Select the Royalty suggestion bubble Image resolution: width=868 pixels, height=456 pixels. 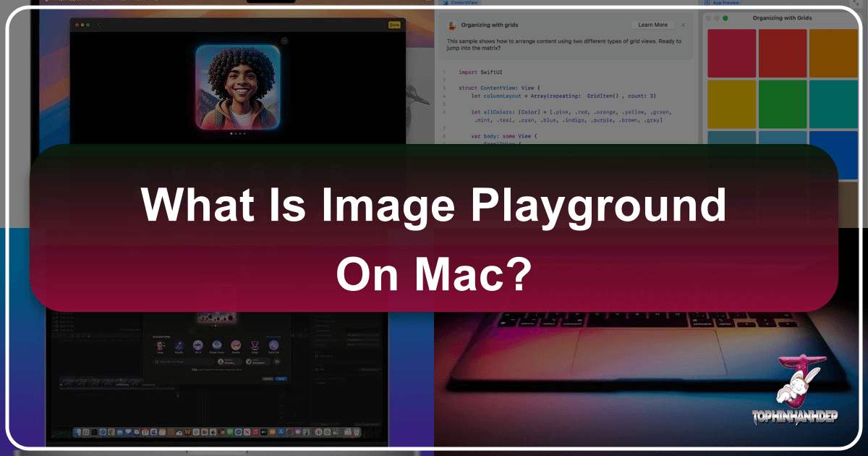179,345
